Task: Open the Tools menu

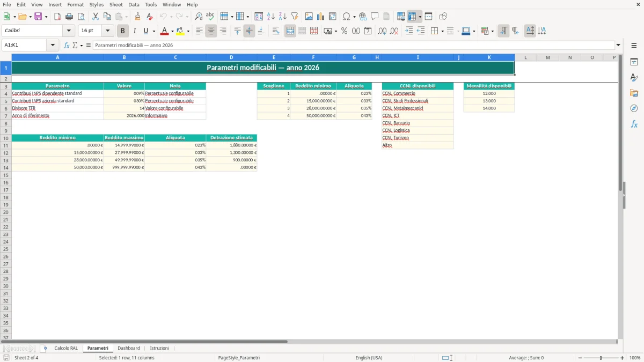Action: pos(151,4)
